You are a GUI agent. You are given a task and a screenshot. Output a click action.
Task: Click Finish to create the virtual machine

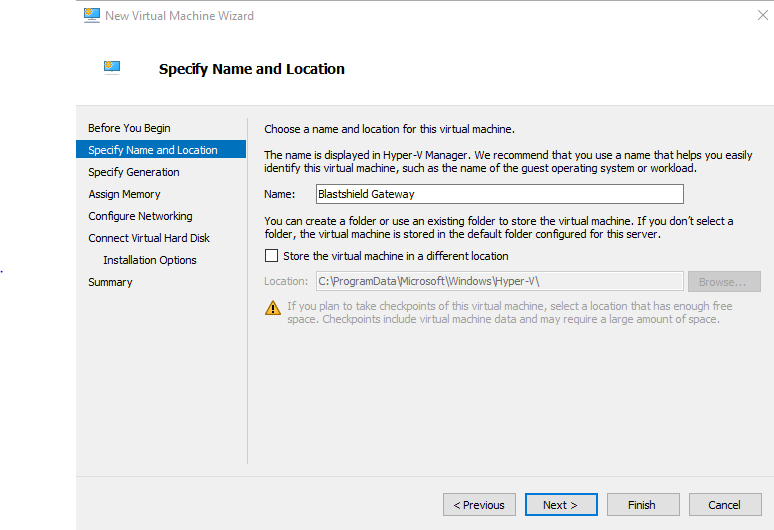[642, 505]
